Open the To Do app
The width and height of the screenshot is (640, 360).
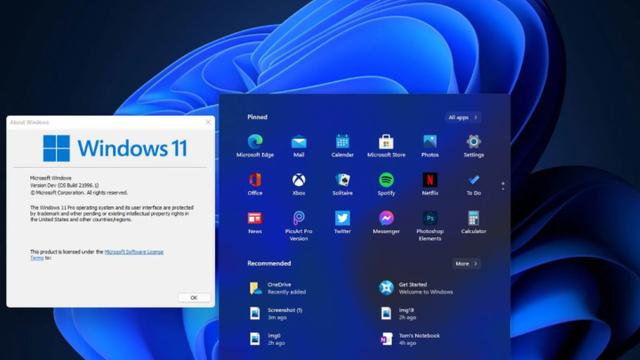[x=473, y=184]
